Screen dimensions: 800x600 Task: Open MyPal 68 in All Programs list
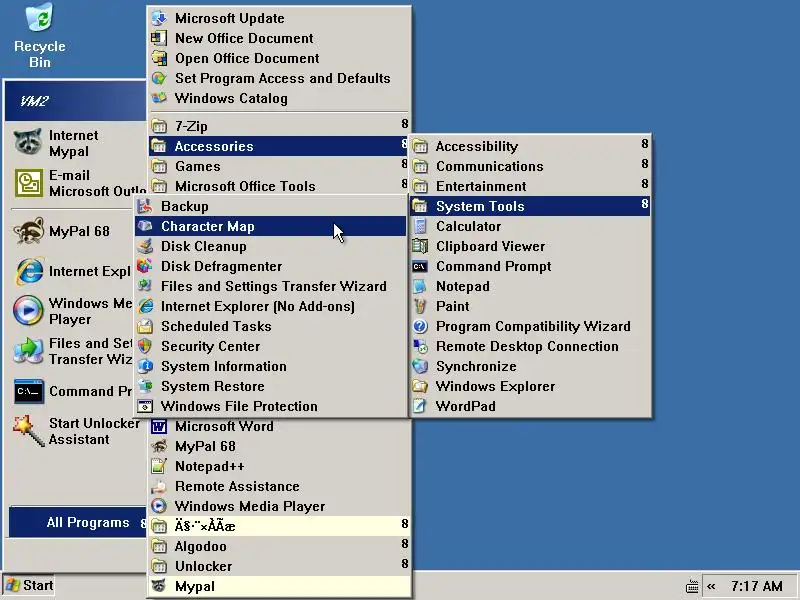279,446
